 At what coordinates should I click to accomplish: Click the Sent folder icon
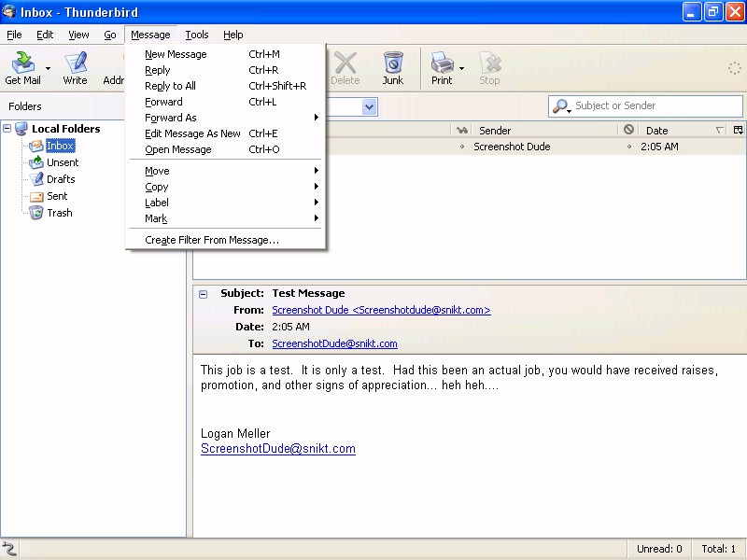(x=36, y=196)
